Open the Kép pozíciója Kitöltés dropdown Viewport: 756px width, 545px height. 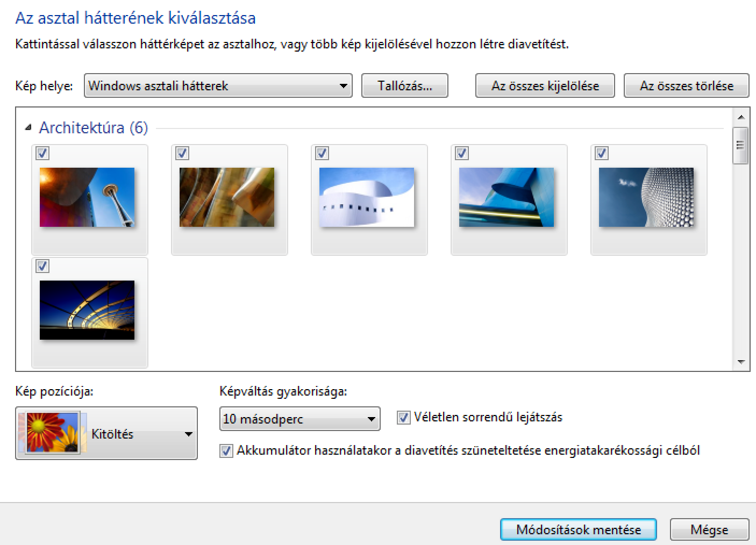coord(106,433)
